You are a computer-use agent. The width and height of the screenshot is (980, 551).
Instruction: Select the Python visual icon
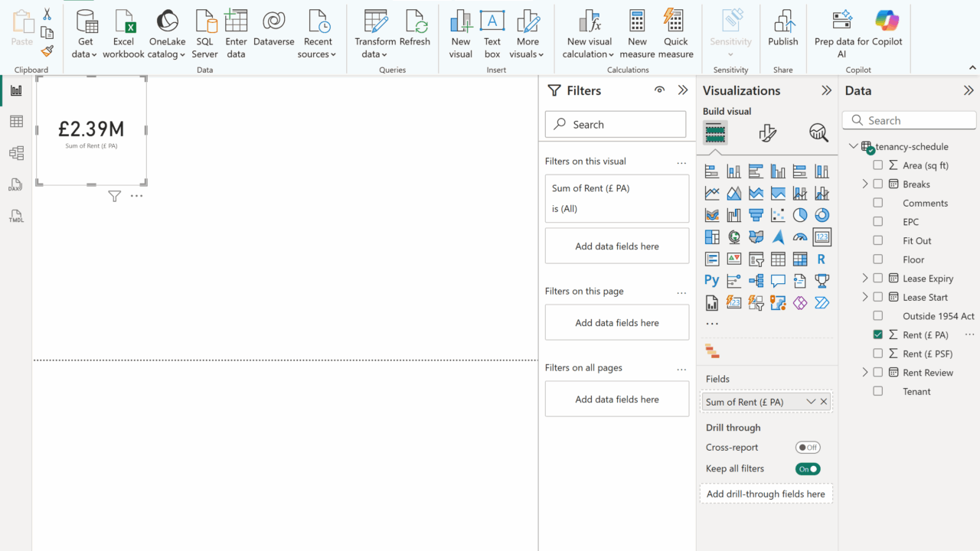click(x=712, y=281)
